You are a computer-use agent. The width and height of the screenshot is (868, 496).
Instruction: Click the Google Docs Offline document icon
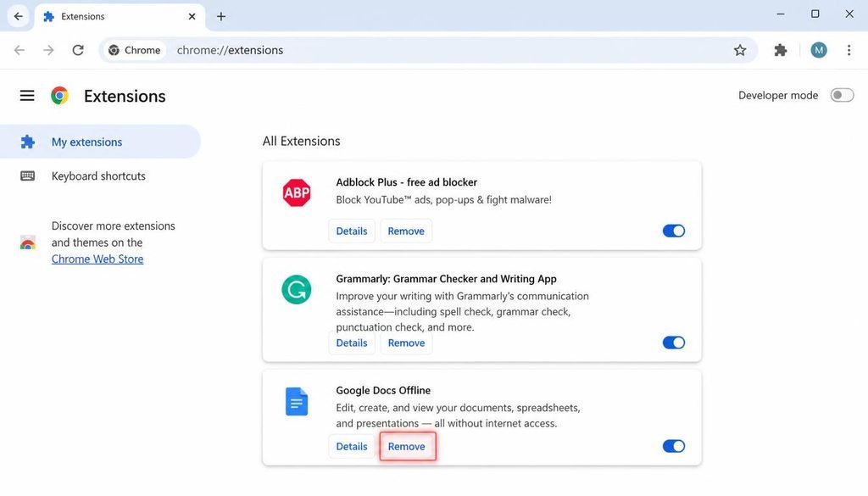pos(296,401)
